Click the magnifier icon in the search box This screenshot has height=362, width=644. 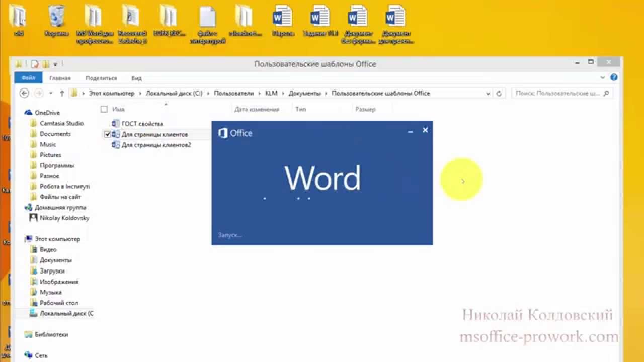[x=606, y=93]
